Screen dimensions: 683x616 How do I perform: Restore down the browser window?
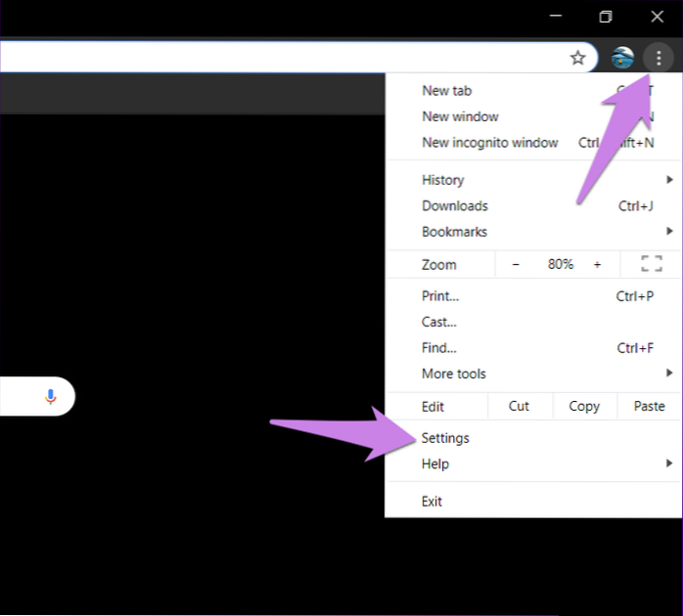[606, 17]
